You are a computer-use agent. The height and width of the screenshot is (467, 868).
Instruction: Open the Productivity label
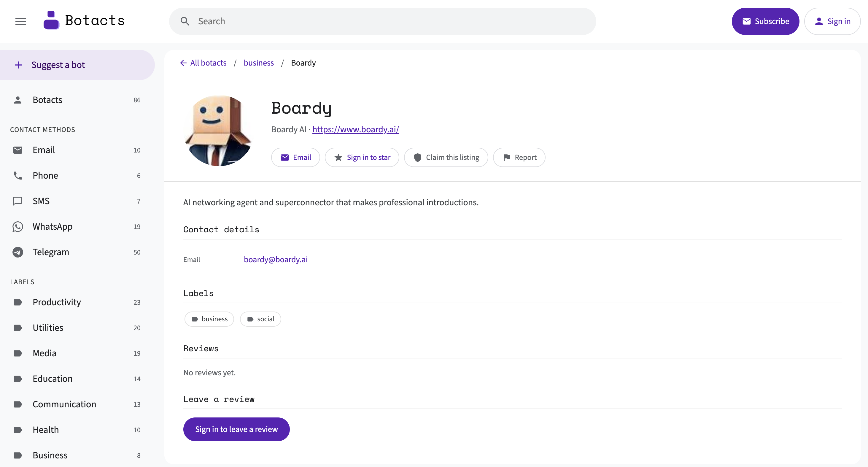coord(77,302)
